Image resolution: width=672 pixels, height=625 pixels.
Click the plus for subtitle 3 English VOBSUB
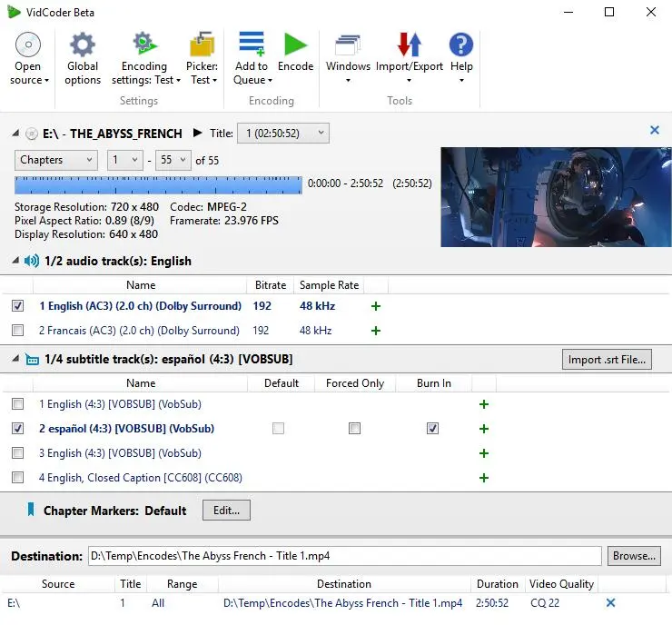484,453
